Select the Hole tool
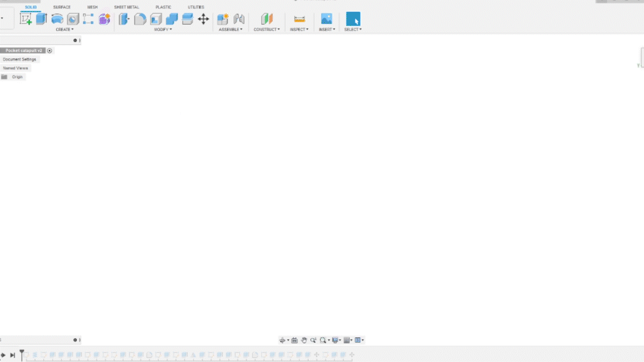Viewport: 644px width, 362px height. 73,19
